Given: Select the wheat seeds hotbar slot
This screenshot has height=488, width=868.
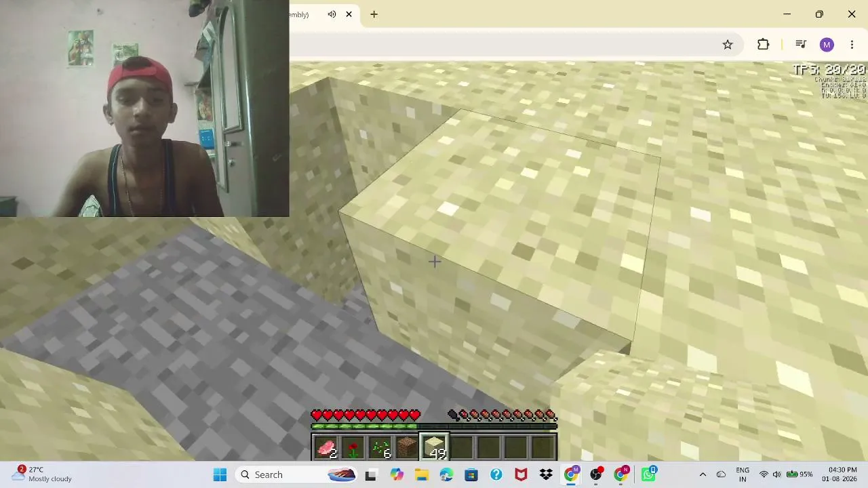Looking at the screenshot, I should (x=380, y=447).
